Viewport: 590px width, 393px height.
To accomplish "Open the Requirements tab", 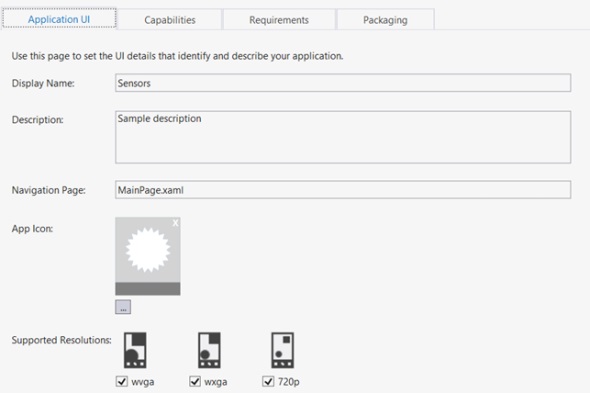I will click(279, 20).
